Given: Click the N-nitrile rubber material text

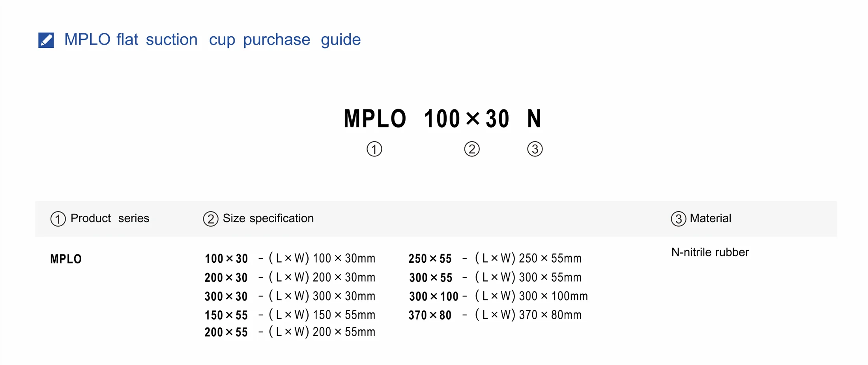Looking at the screenshot, I should pos(710,252).
